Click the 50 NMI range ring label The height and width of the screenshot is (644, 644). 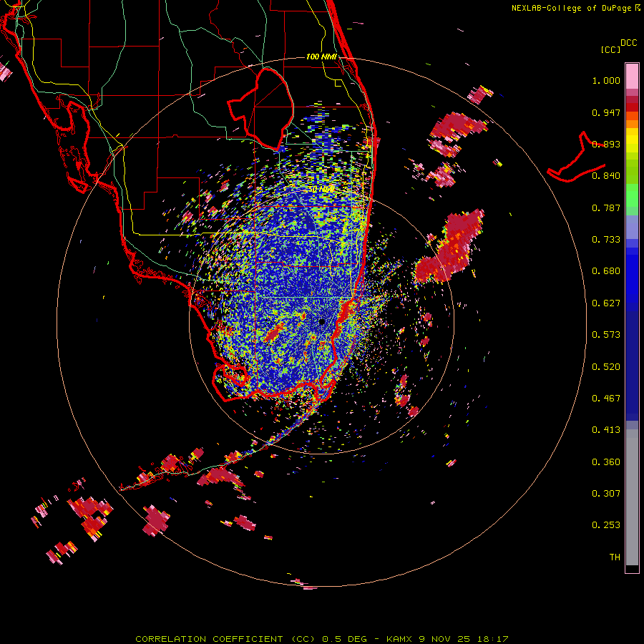(322, 190)
